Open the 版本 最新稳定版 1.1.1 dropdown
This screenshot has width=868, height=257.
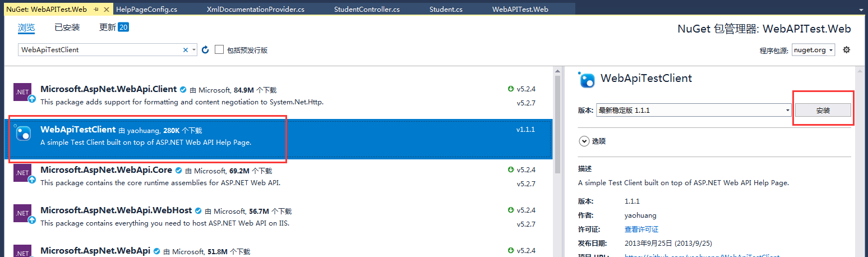(x=694, y=111)
